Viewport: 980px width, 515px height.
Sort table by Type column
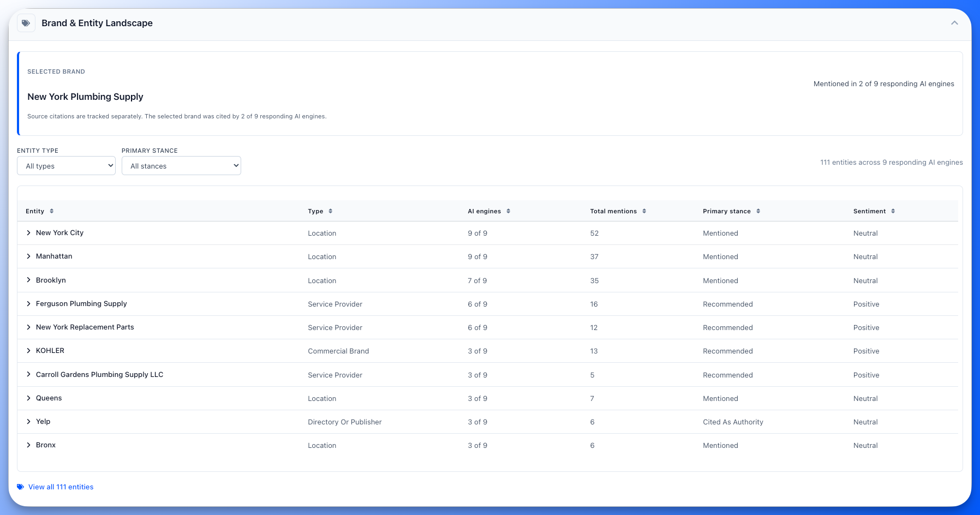coord(331,211)
